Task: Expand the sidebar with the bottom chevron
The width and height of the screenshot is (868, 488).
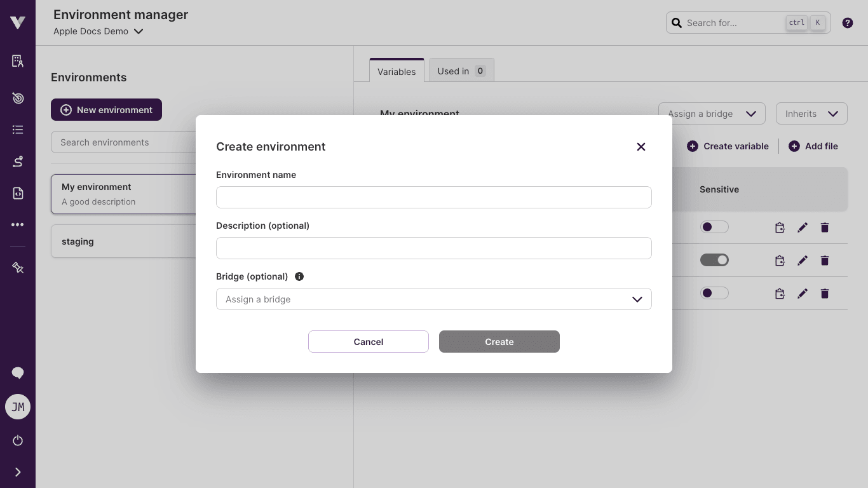Action: [18, 472]
